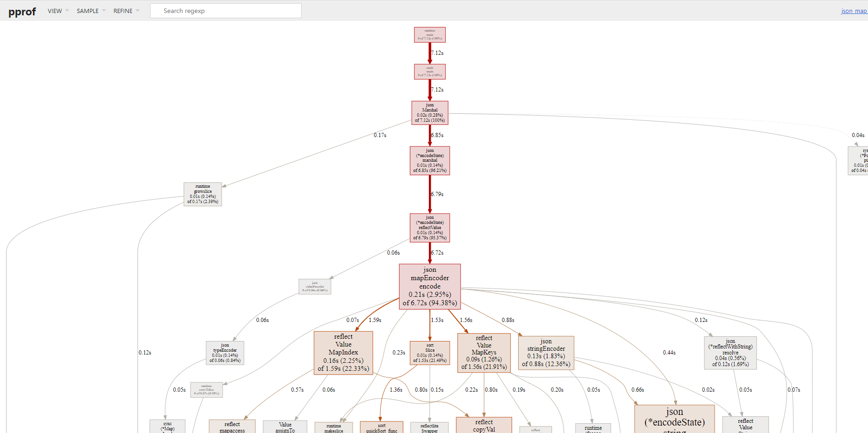The width and height of the screenshot is (868, 433).
Task: Open the VIEW dropdown menu
Action: click(x=54, y=11)
